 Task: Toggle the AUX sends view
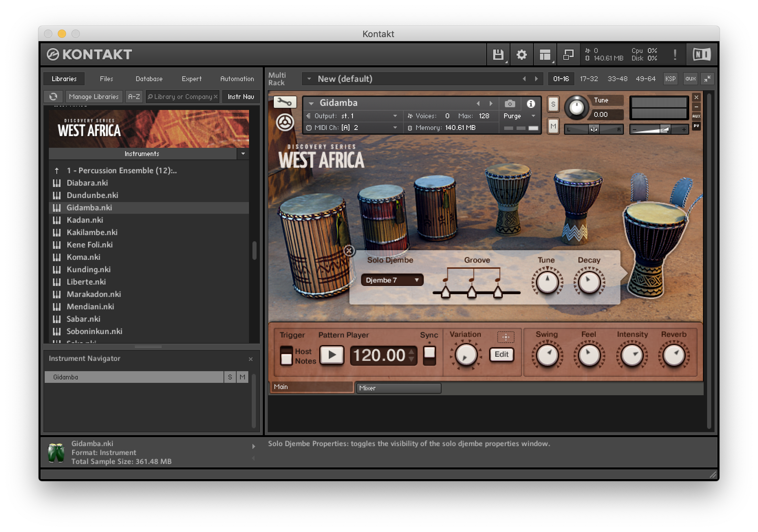(696, 116)
